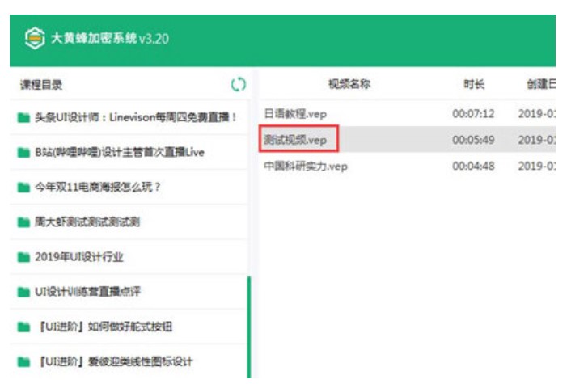Click the date cell of 中国科研实力.vep row
588x384 pixels.
pyautogui.click(x=536, y=166)
